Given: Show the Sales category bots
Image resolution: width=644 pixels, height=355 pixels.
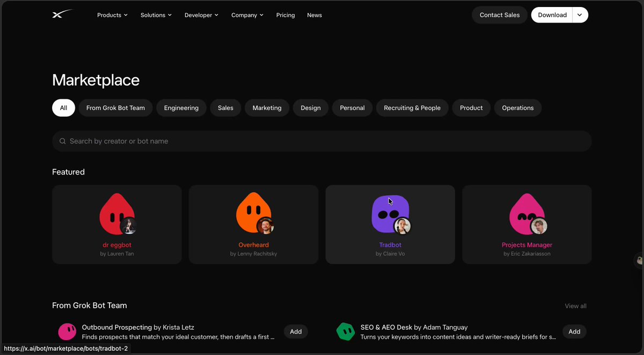Looking at the screenshot, I should pos(225,108).
